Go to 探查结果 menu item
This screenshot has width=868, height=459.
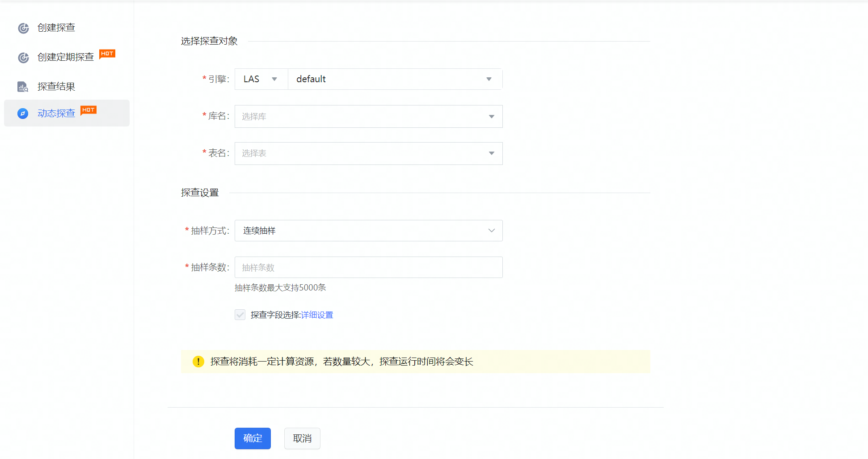click(x=56, y=87)
